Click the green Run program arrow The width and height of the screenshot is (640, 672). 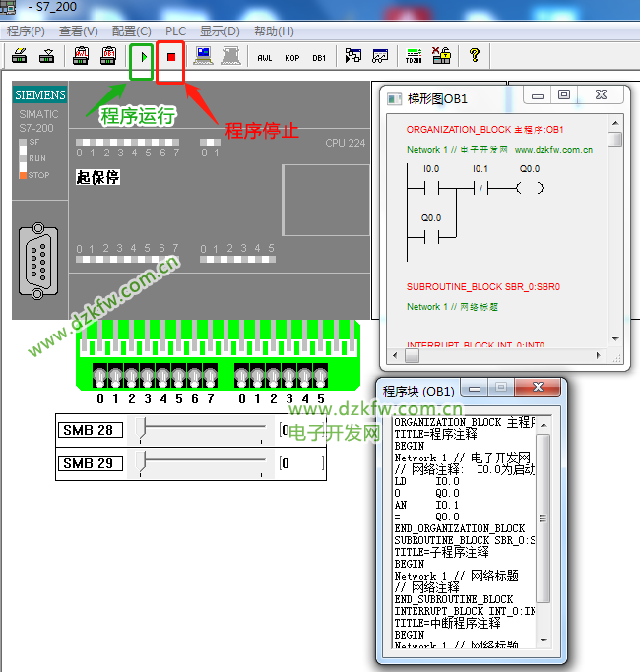pyautogui.click(x=145, y=58)
